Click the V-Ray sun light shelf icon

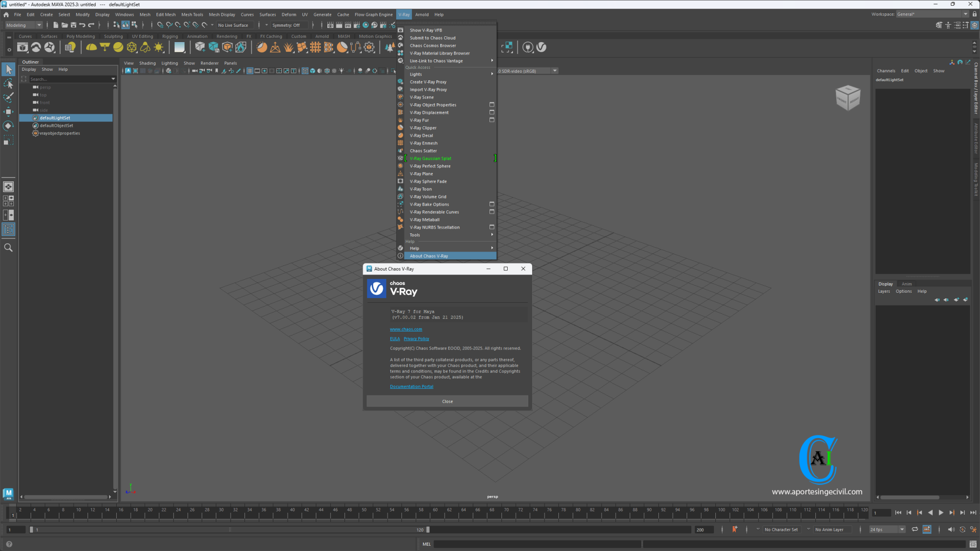coord(158,47)
